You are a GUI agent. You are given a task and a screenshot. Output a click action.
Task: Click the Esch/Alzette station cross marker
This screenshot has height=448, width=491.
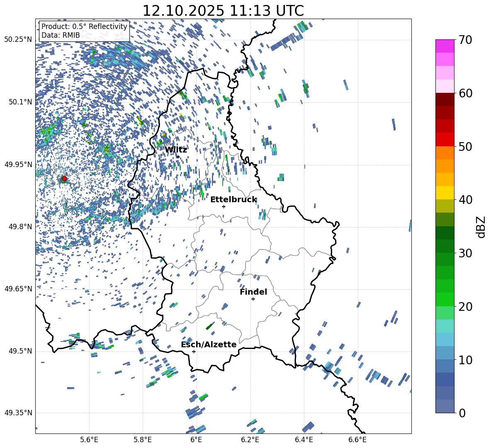coord(194,351)
